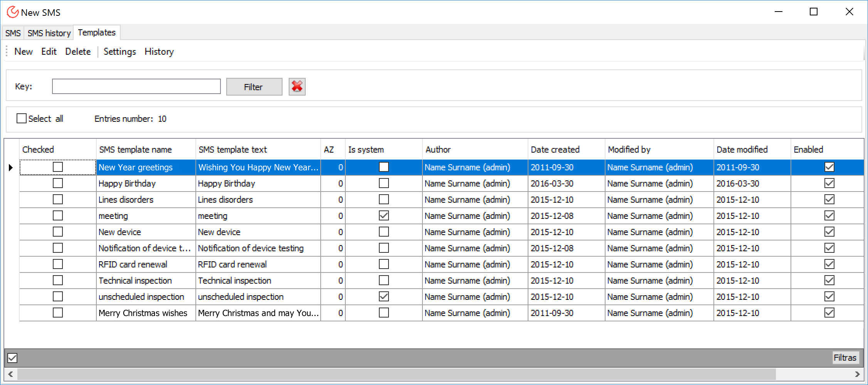The width and height of the screenshot is (868, 385).
Task: Toggle Enabled checkbox for Happy Birthday row
Action: [x=829, y=183]
